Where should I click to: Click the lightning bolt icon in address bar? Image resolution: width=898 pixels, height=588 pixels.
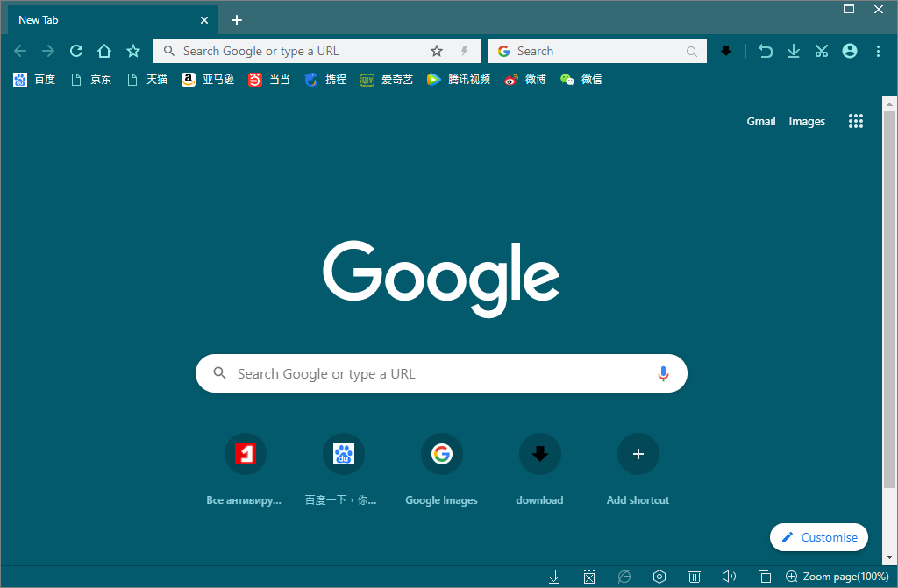[x=465, y=51]
